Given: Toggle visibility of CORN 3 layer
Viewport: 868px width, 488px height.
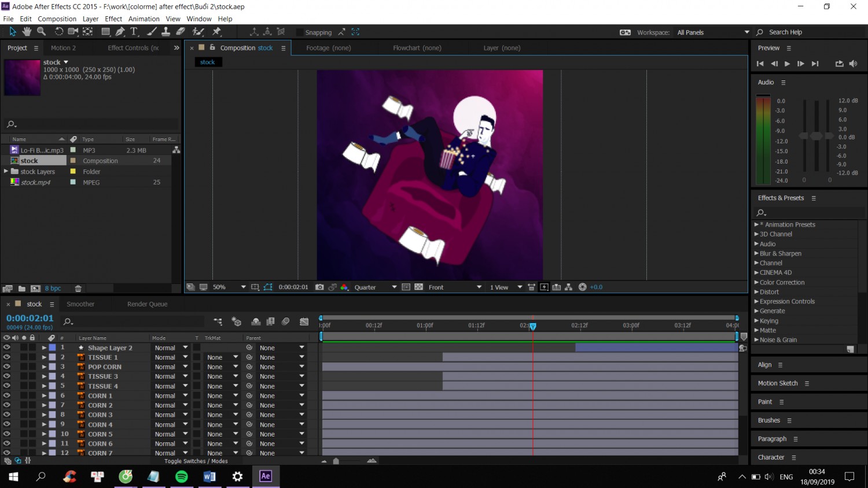Looking at the screenshot, I should click(6, 415).
